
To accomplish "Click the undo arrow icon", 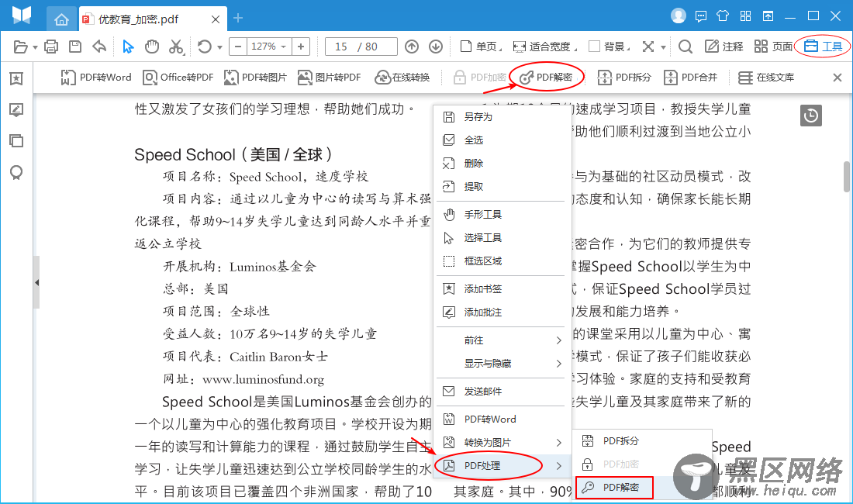I will [x=99, y=47].
